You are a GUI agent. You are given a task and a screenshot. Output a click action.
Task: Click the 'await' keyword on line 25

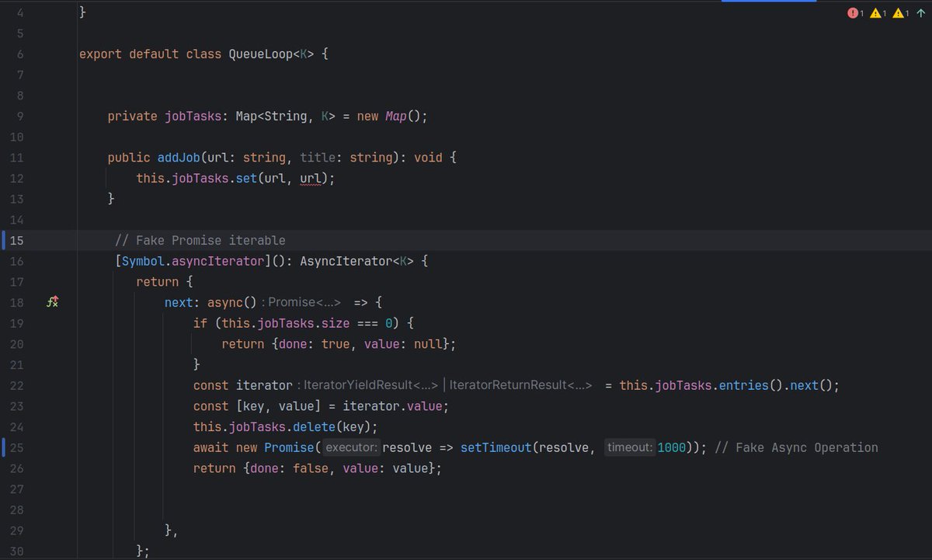point(211,447)
